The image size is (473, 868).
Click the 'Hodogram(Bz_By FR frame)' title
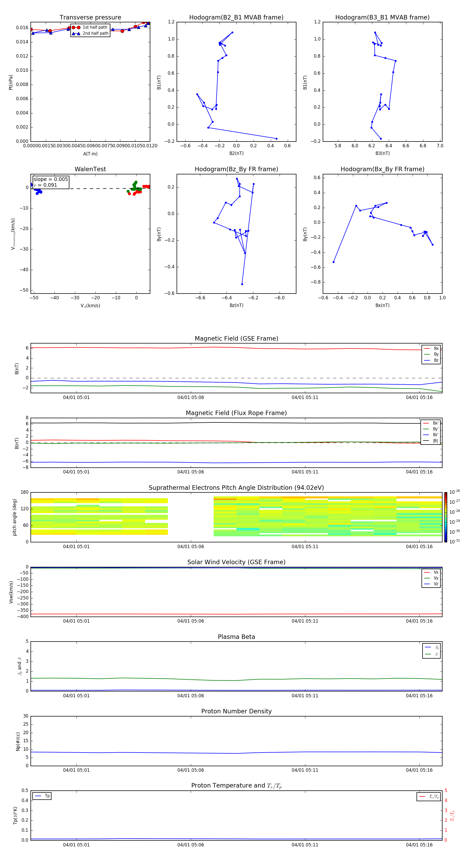[x=236, y=169]
